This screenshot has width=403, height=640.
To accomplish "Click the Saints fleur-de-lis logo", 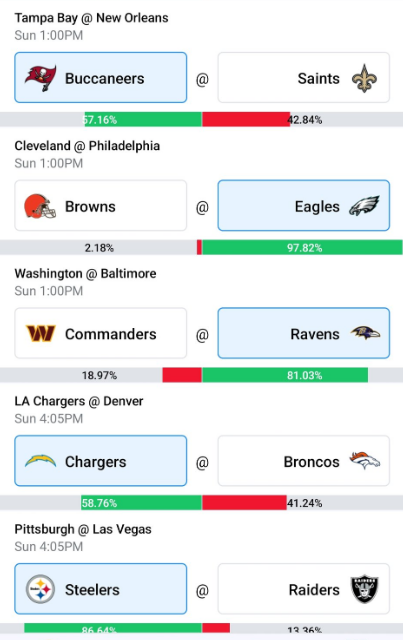I will [x=364, y=78].
